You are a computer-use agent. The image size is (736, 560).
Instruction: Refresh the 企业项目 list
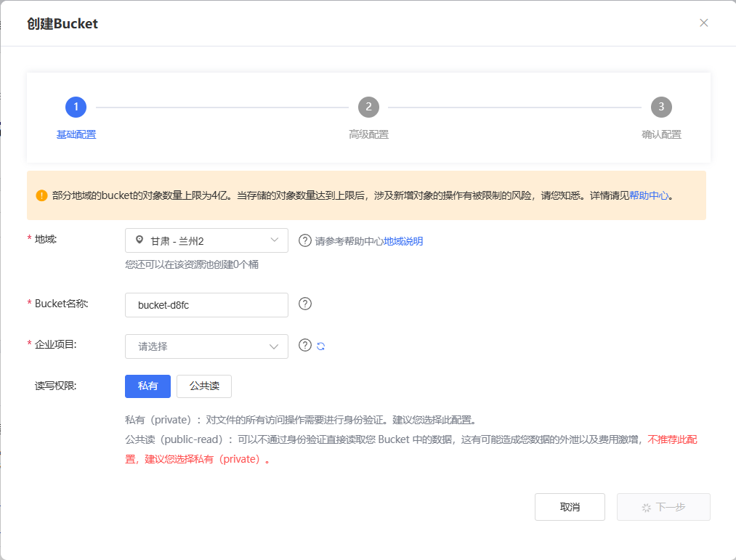(x=320, y=346)
